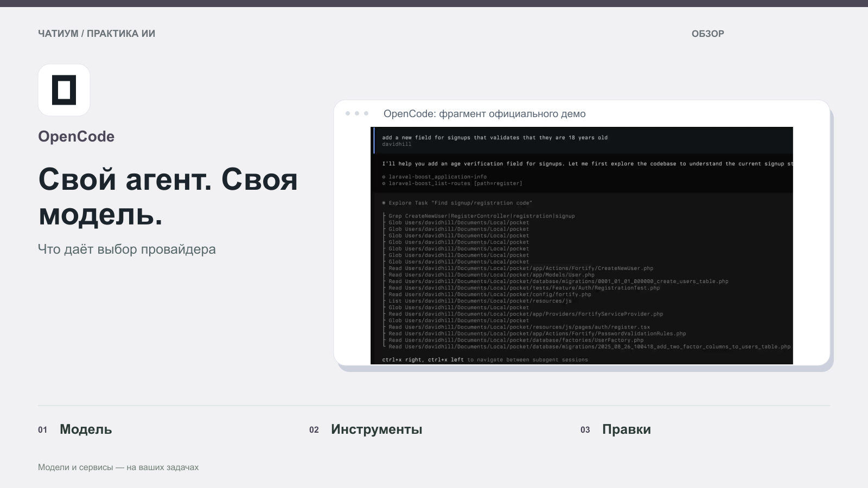The width and height of the screenshot is (868, 488).
Task: Click the prompt 'add a new field for signups'
Action: (x=495, y=138)
